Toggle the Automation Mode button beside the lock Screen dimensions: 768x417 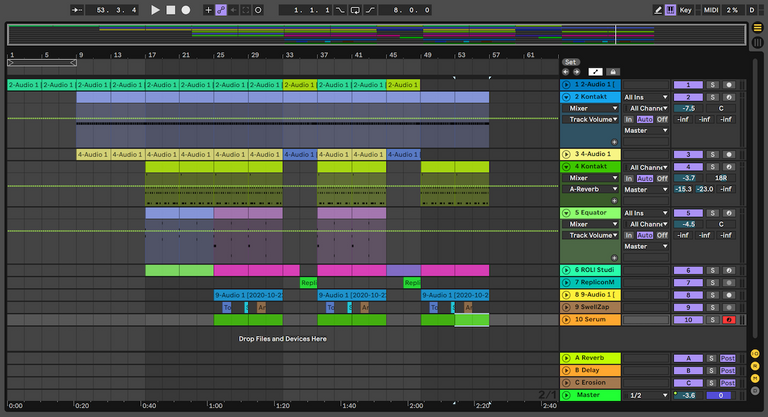[x=595, y=72]
